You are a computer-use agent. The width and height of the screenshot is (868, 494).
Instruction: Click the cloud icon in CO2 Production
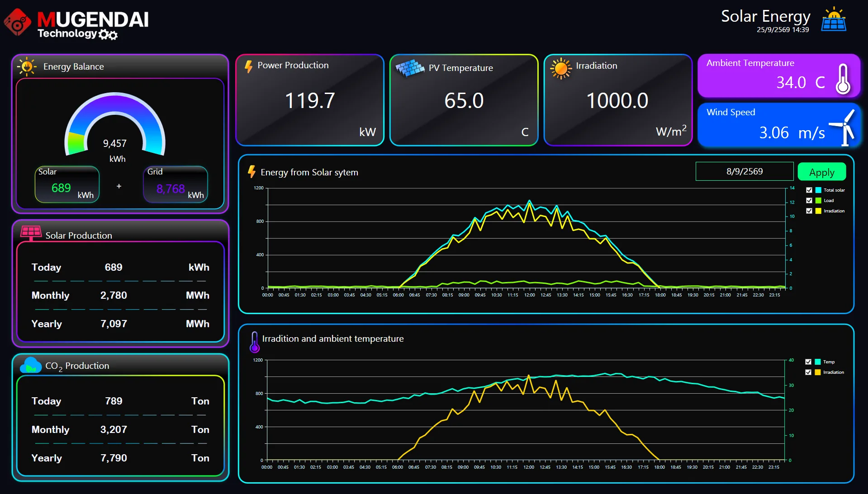31,365
